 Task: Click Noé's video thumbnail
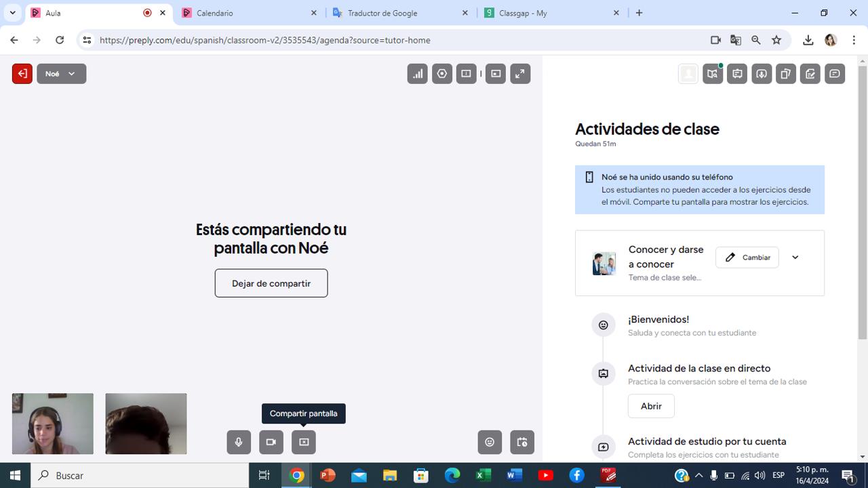coord(146,424)
